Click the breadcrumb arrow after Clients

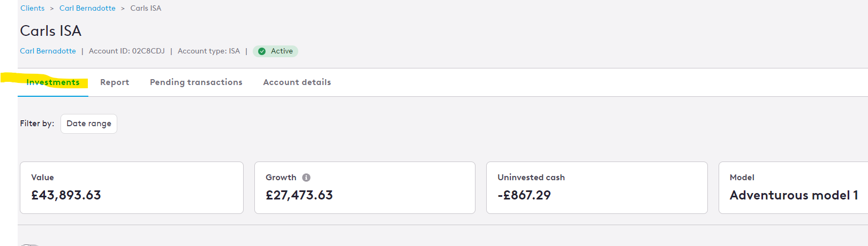pyautogui.click(x=52, y=9)
